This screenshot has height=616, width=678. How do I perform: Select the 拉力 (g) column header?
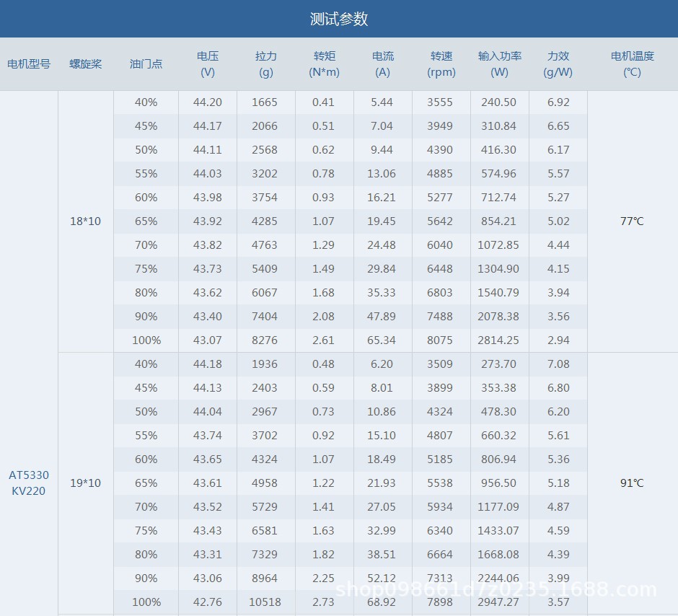pyautogui.click(x=266, y=64)
